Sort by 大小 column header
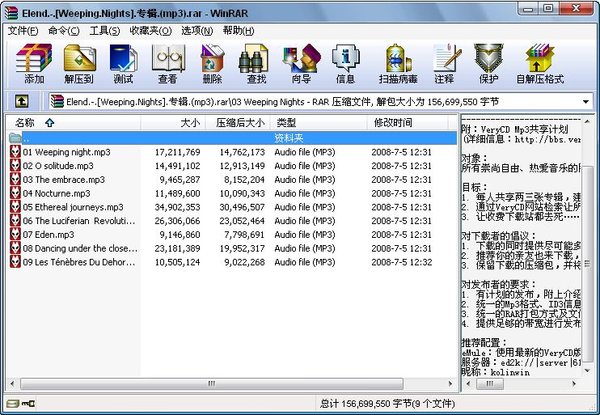Image resolution: width=600 pixels, height=415 pixels. pyautogui.click(x=173, y=123)
